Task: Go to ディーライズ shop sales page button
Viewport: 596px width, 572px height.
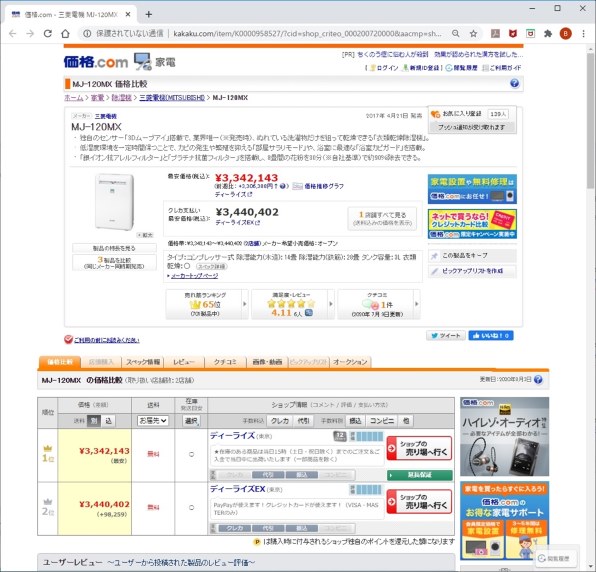Action: click(420, 448)
